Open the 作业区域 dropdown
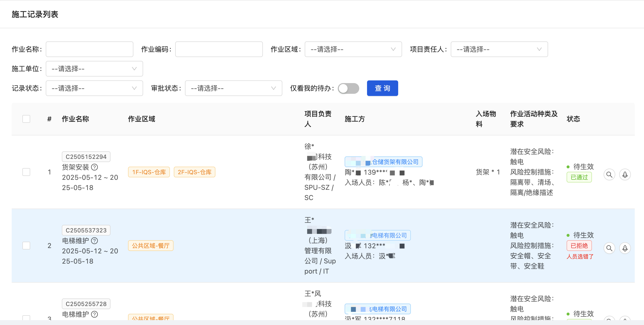Viewport: 644px width, 325px height. tap(353, 49)
